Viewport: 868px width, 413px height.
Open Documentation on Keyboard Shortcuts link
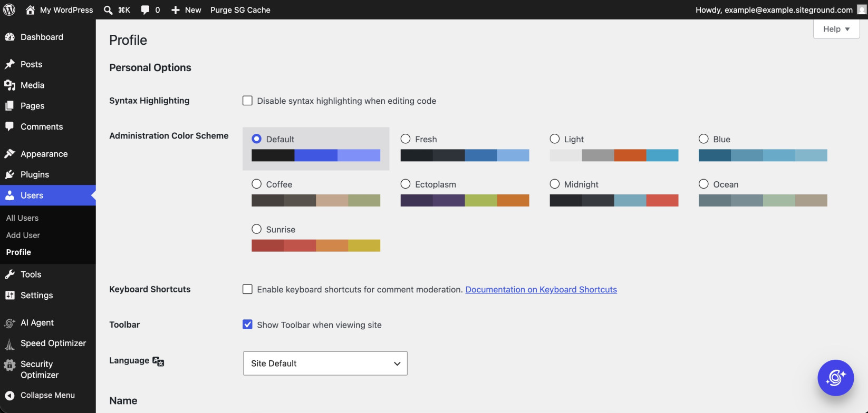pyautogui.click(x=541, y=289)
